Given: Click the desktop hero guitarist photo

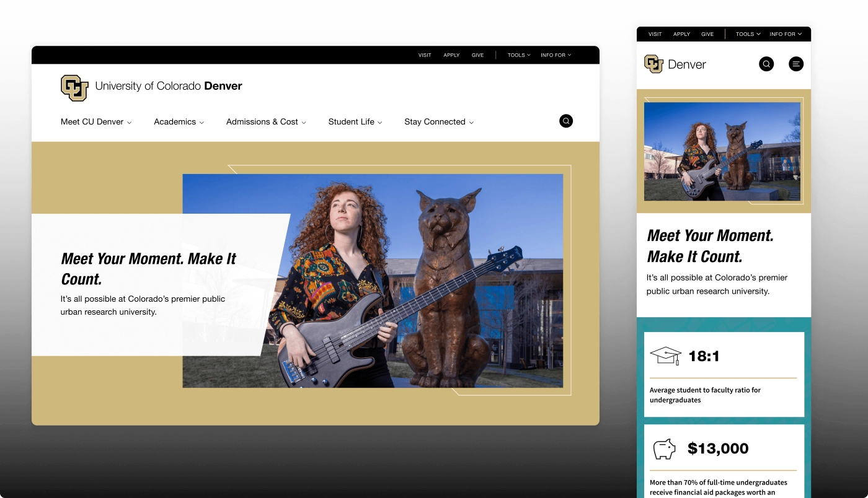Looking at the screenshot, I should tap(373, 281).
